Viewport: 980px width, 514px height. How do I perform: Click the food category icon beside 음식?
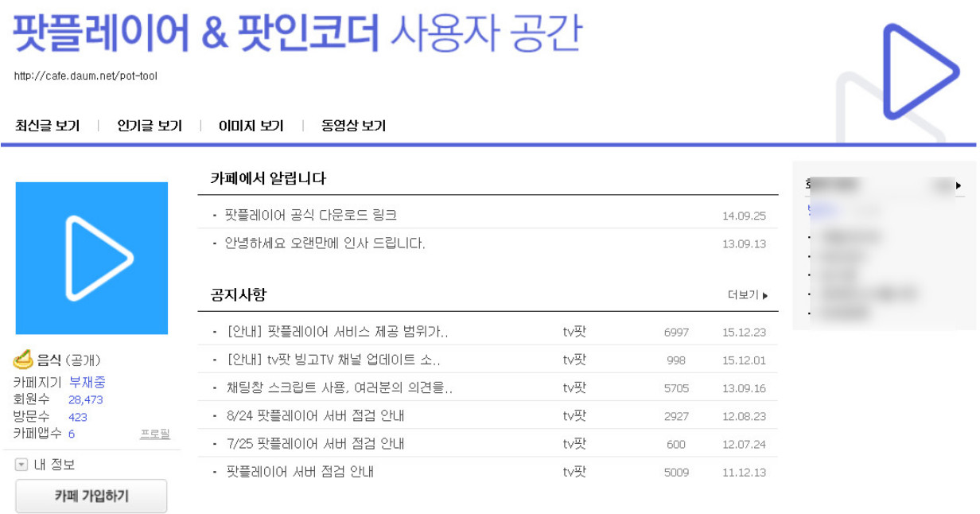click(21, 360)
